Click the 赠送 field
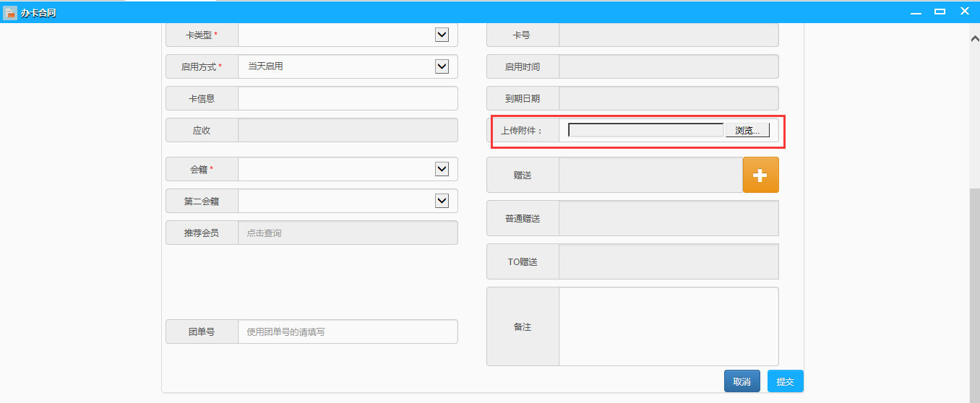 point(651,175)
